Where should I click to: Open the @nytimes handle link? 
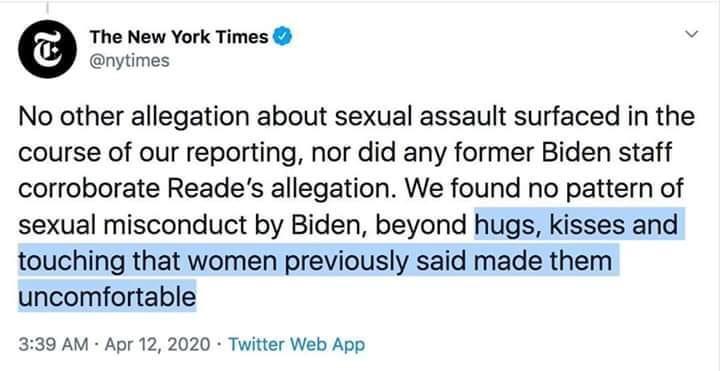pos(129,61)
